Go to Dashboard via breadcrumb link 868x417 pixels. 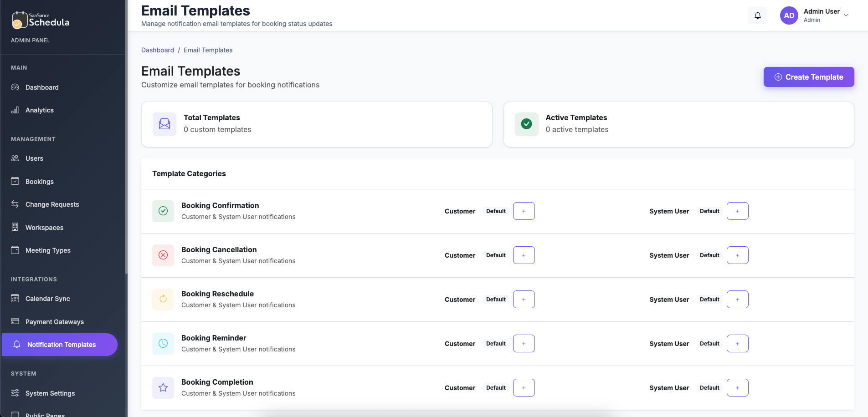click(x=158, y=50)
